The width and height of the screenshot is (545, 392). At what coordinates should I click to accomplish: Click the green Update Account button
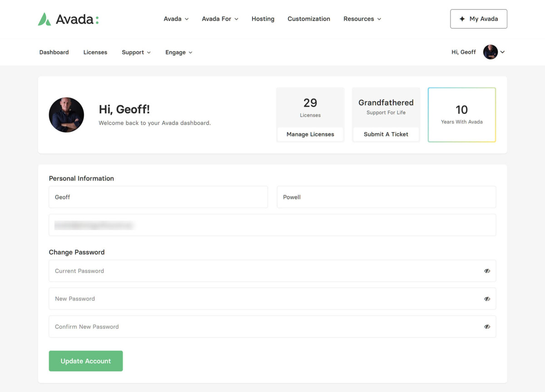click(86, 361)
